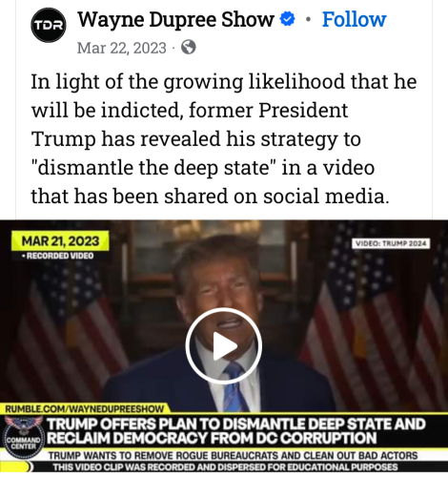
Task: Click the globe public audience icon
Action: 189,48
